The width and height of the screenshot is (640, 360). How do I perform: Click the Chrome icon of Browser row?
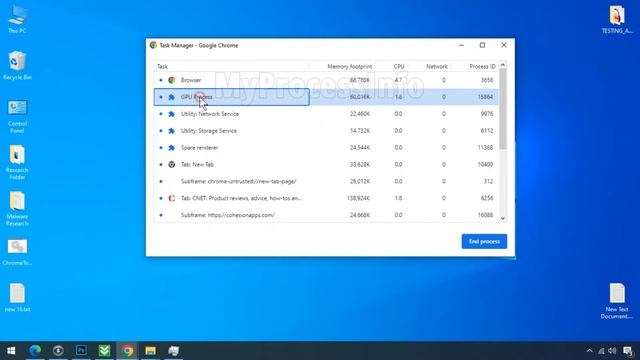[x=172, y=80]
